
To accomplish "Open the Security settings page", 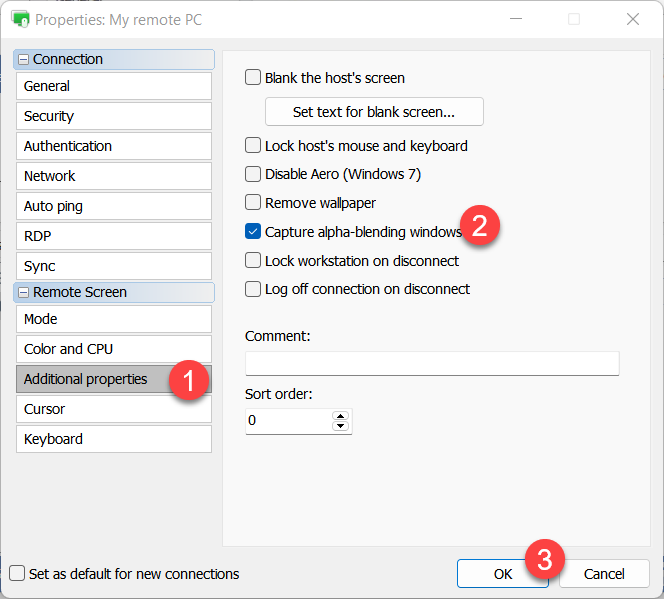I will click(x=113, y=116).
